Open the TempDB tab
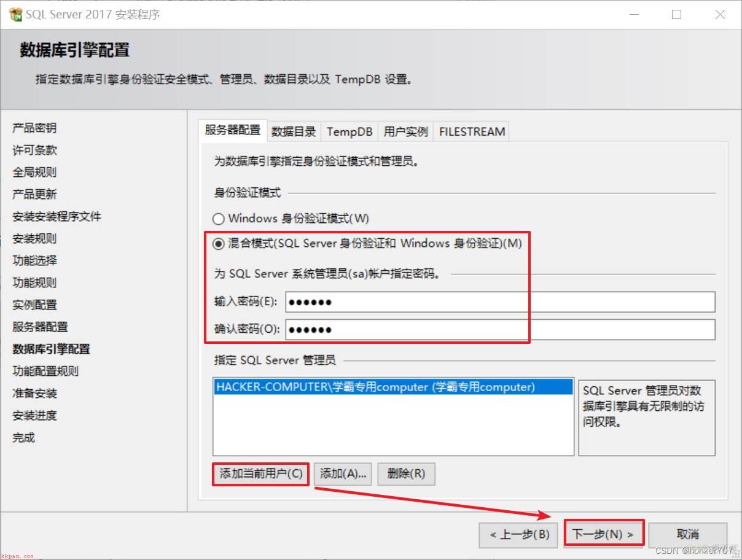The width and height of the screenshot is (742, 560). pos(350,131)
